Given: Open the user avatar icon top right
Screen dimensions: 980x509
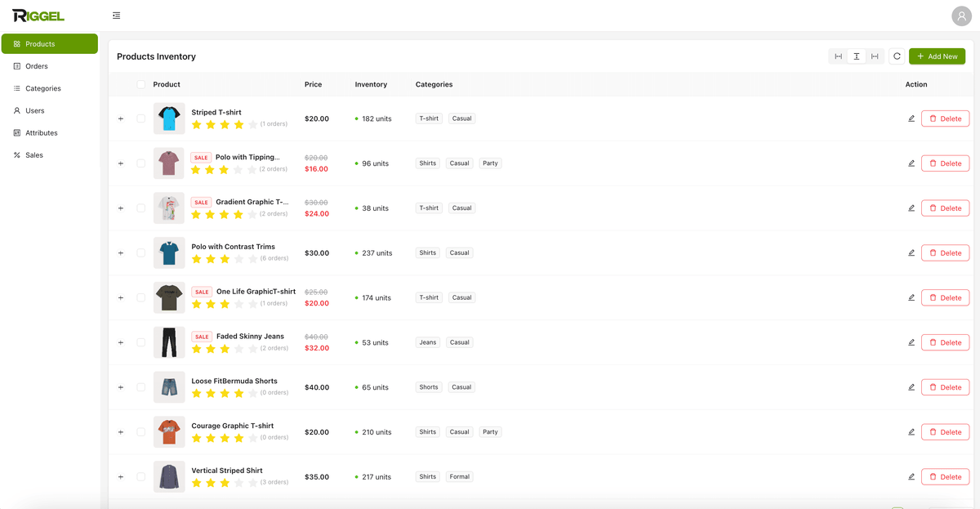Looking at the screenshot, I should [961, 16].
